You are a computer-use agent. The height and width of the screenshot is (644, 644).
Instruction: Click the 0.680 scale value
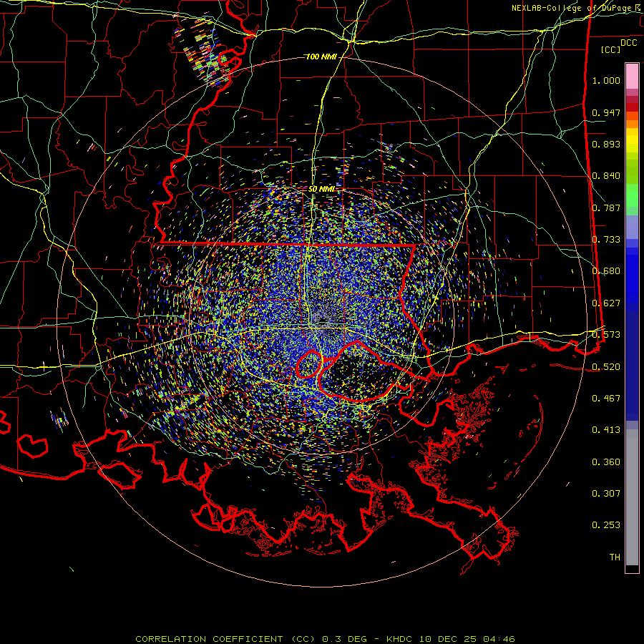click(x=606, y=271)
